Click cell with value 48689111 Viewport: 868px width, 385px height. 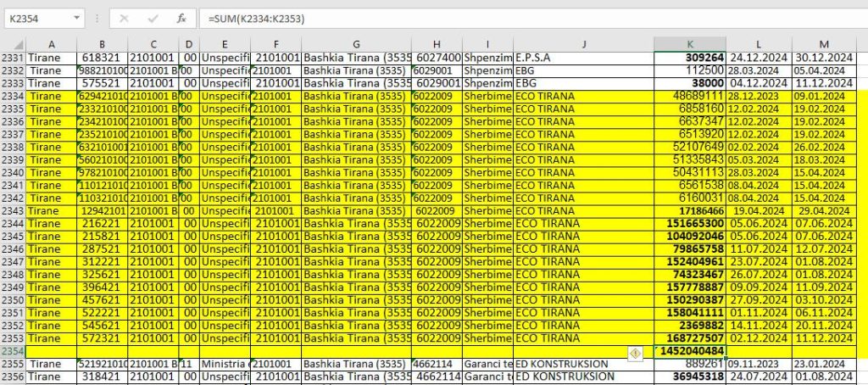coord(690,96)
